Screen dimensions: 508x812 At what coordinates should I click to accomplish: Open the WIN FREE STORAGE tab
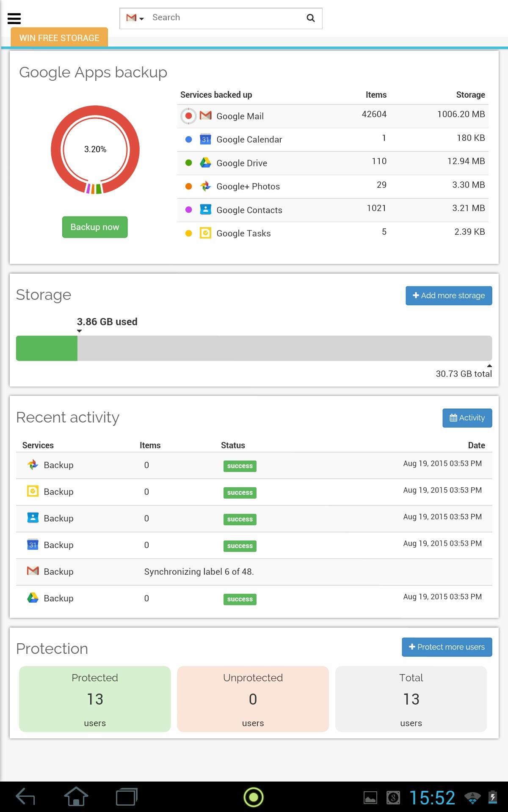pos(59,38)
